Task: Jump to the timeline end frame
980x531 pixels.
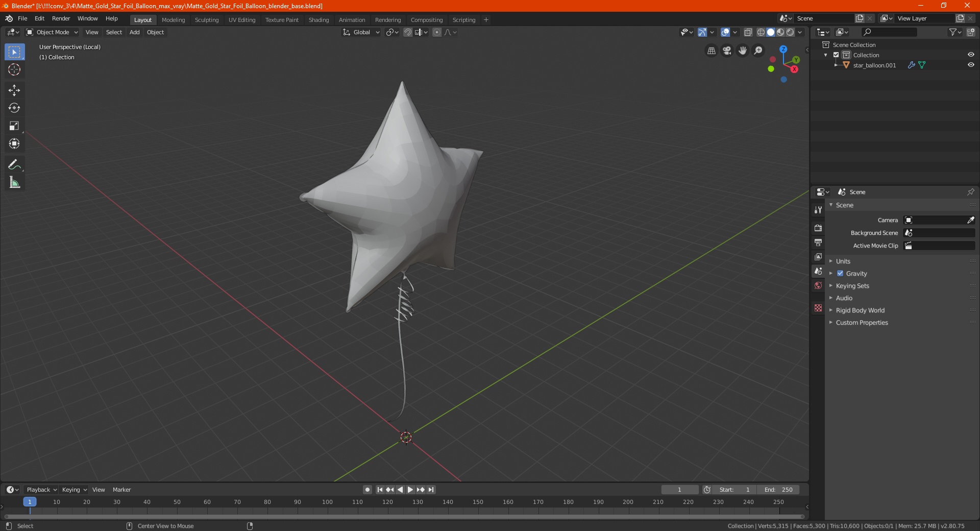Action: pyautogui.click(x=431, y=490)
